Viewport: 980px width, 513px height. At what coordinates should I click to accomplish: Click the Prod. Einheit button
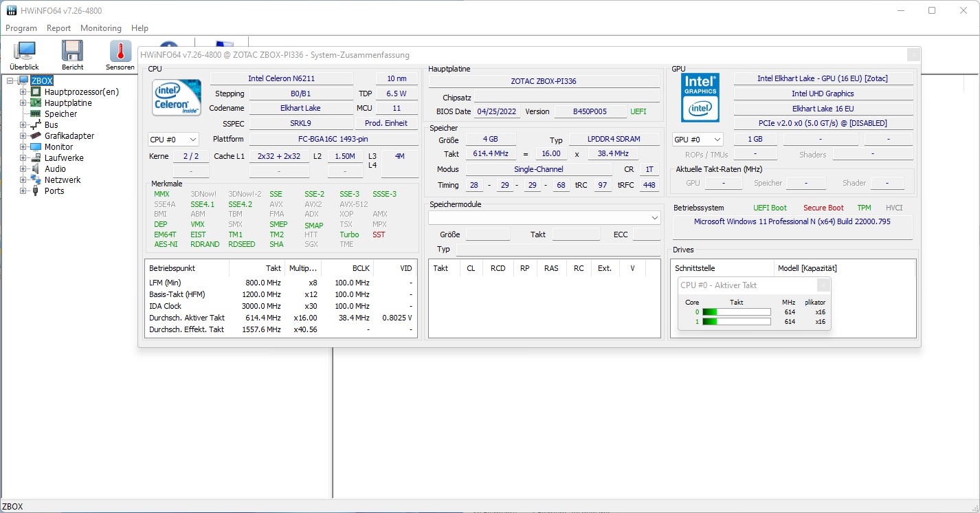pyautogui.click(x=386, y=123)
